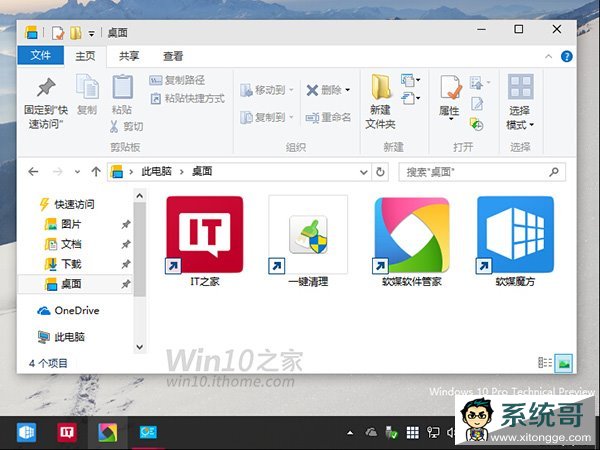The width and height of the screenshot is (600, 450).
Task: Switch to the large thumbnails view layout
Action: click(x=564, y=362)
